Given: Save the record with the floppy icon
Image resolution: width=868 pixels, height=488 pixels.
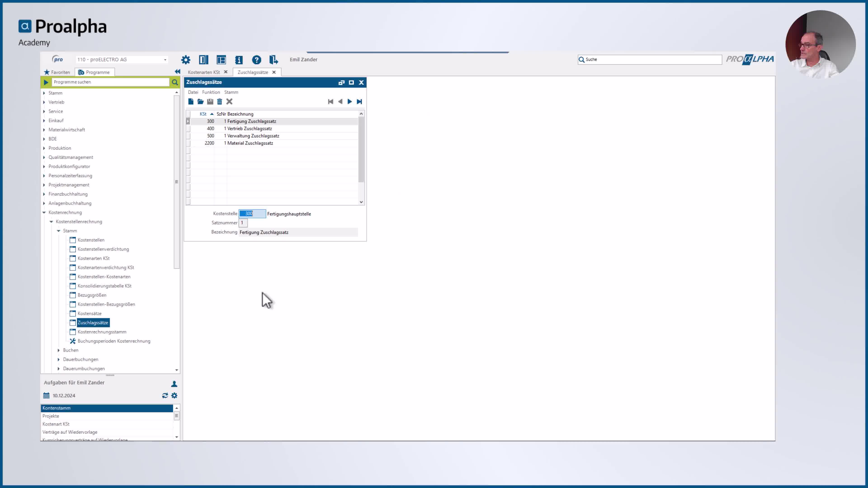Looking at the screenshot, I should (210, 101).
